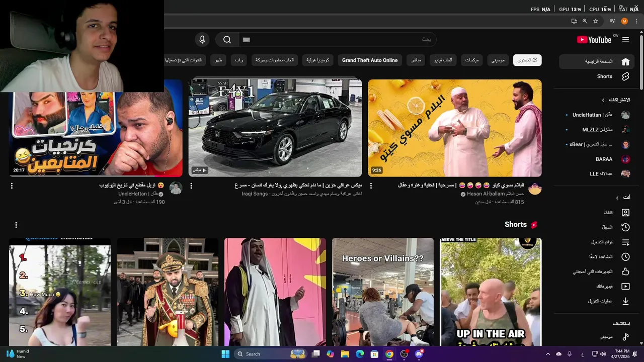Screen dimensions: 644x362
Task: Expand the Subscriptions (الاشتراكات) section
Action: click(x=616, y=100)
